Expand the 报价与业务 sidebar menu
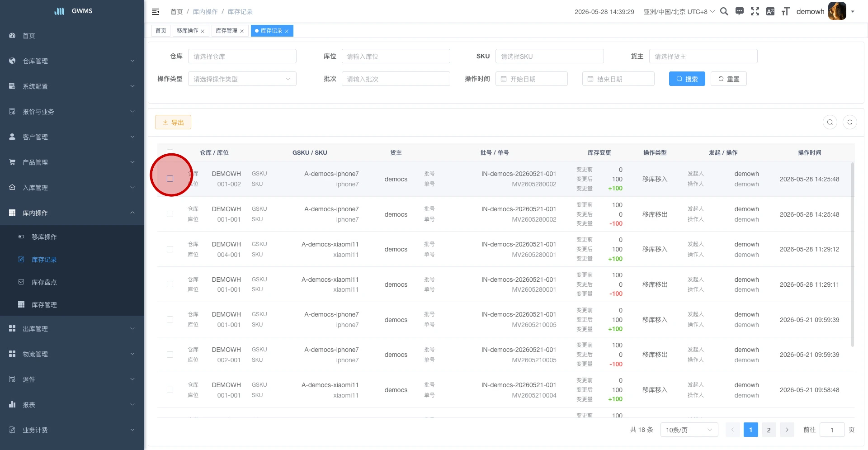The width and height of the screenshot is (868, 450). pyautogui.click(x=72, y=112)
